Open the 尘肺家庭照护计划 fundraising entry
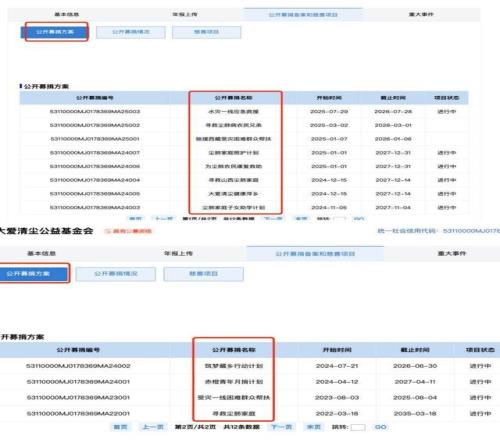 coord(233,153)
